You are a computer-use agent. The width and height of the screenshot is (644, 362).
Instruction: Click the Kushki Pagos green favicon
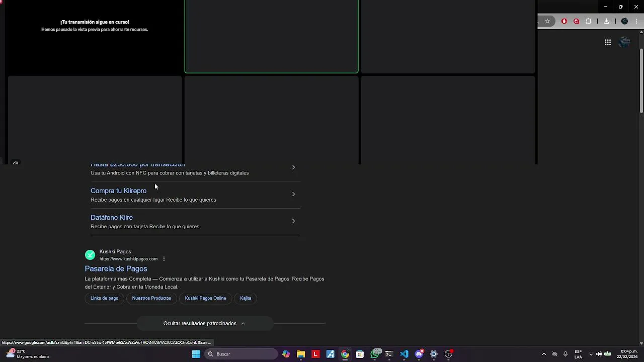[90, 255]
